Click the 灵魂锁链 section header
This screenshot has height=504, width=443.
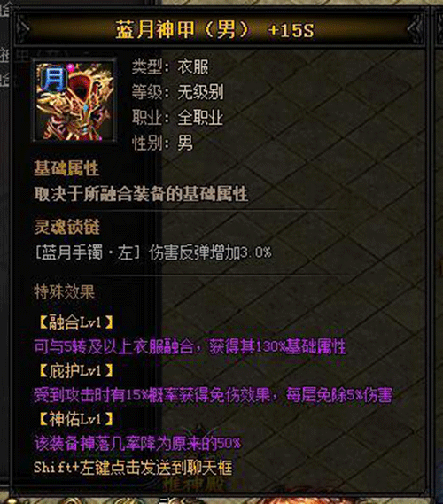coord(66,228)
